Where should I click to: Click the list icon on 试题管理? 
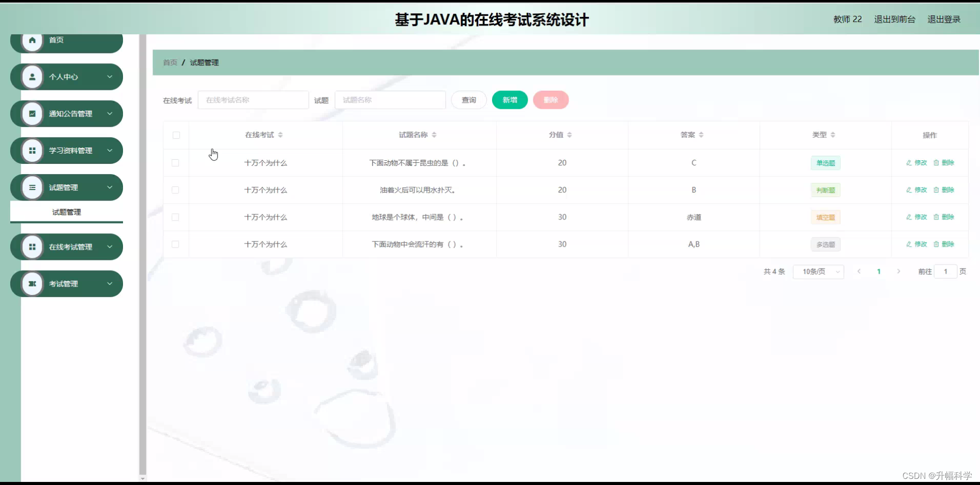(x=32, y=187)
